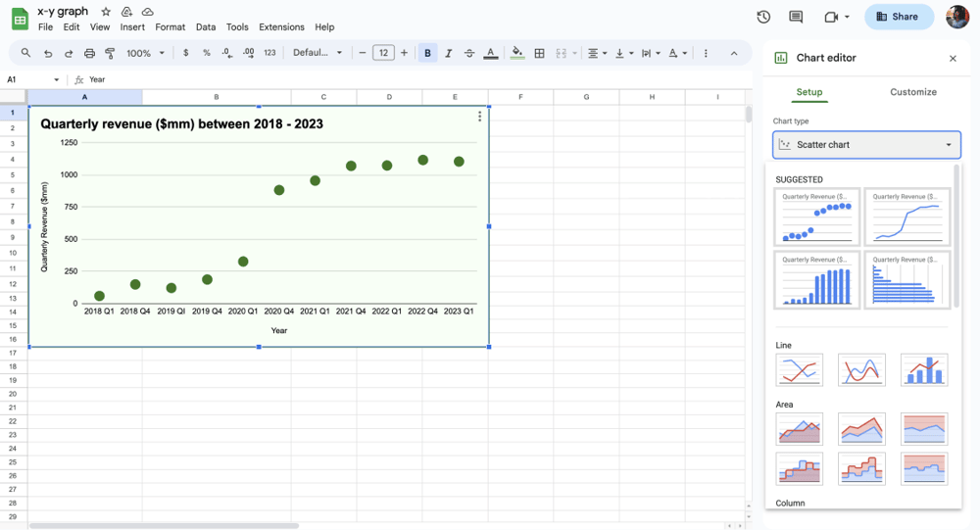The image size is (980, 530).
Task: Open version history clock icon
Action: tap(763, 17)
